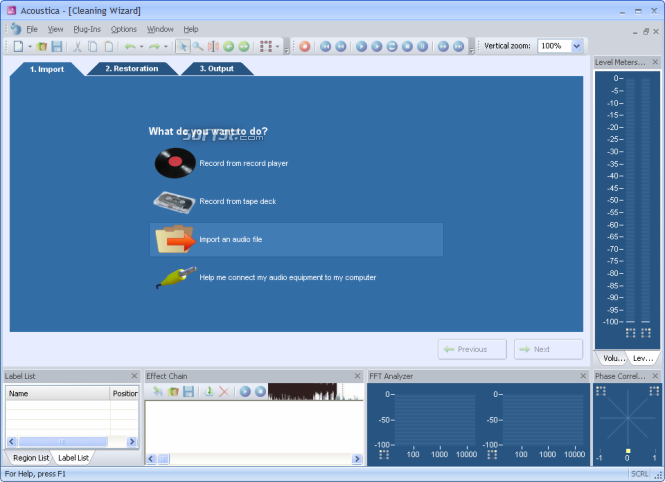Image resolution: width=665 pixels, height=482 pixels.
Task: Open the New file dropdown arrow
Action: 30,47
